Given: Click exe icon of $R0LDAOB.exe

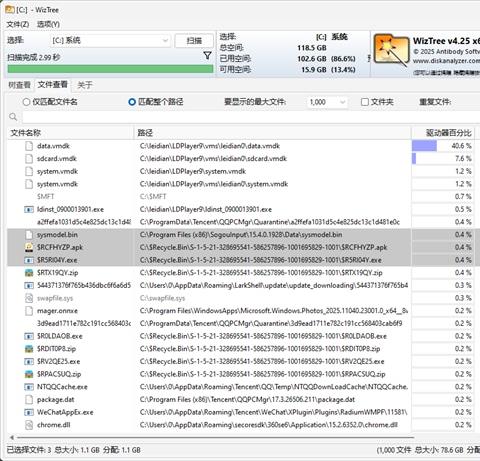Looking at the screenshot, I should point(29,336).
